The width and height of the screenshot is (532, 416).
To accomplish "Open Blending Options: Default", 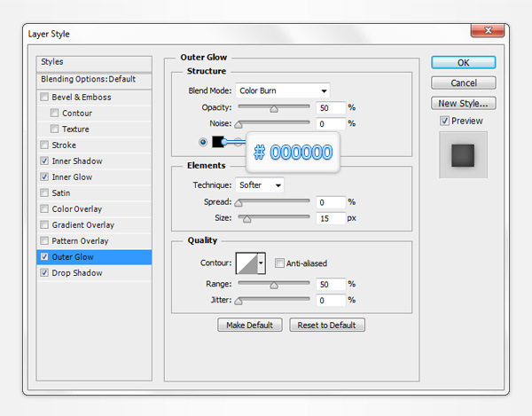I will [x=88, y=79].
